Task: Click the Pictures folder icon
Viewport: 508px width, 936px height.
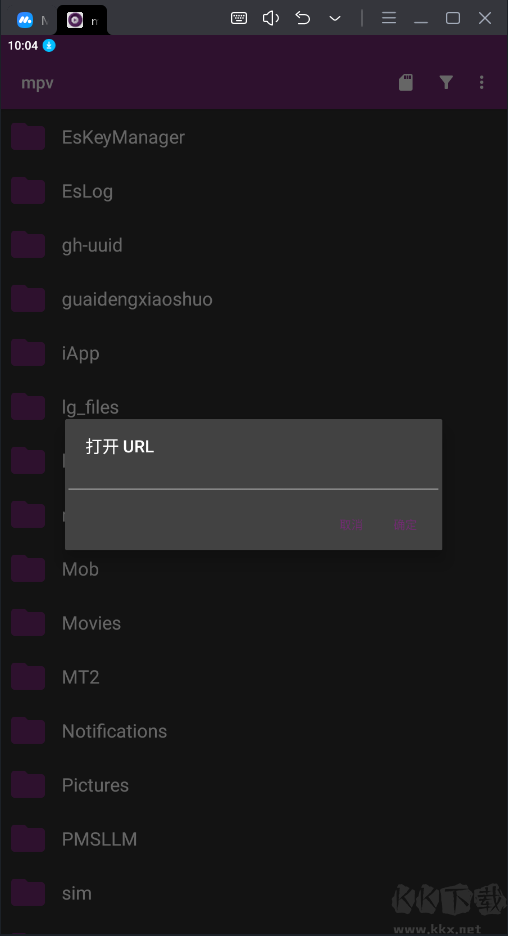Action: 28,785
